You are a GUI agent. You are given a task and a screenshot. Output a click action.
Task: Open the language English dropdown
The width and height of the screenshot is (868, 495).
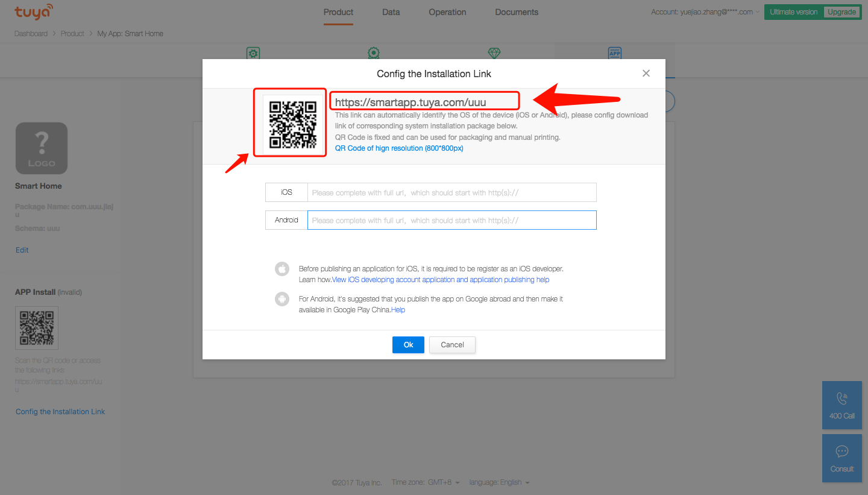tap(500, 482)
